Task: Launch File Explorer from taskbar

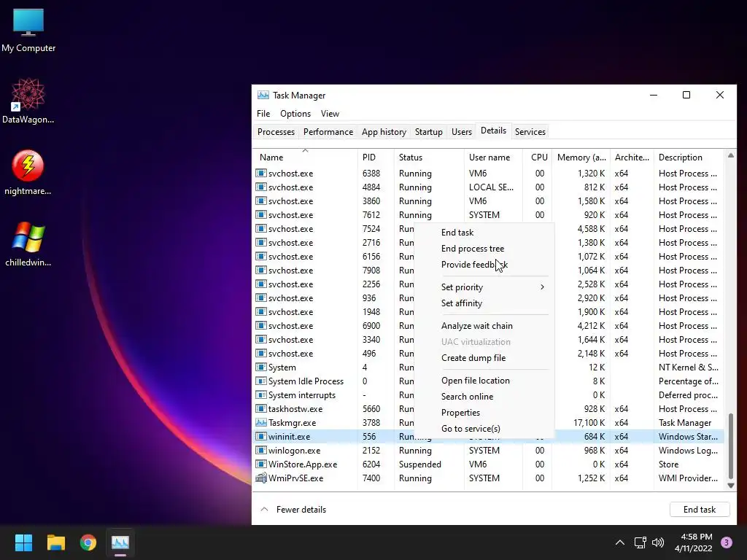Action: [55, 542]
